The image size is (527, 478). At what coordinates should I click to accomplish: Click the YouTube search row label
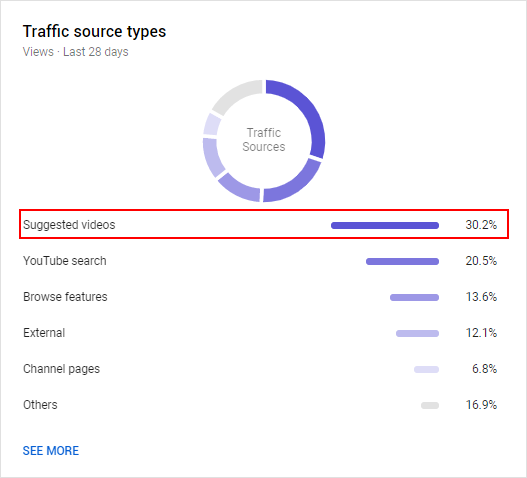click(x=65, y=261)
